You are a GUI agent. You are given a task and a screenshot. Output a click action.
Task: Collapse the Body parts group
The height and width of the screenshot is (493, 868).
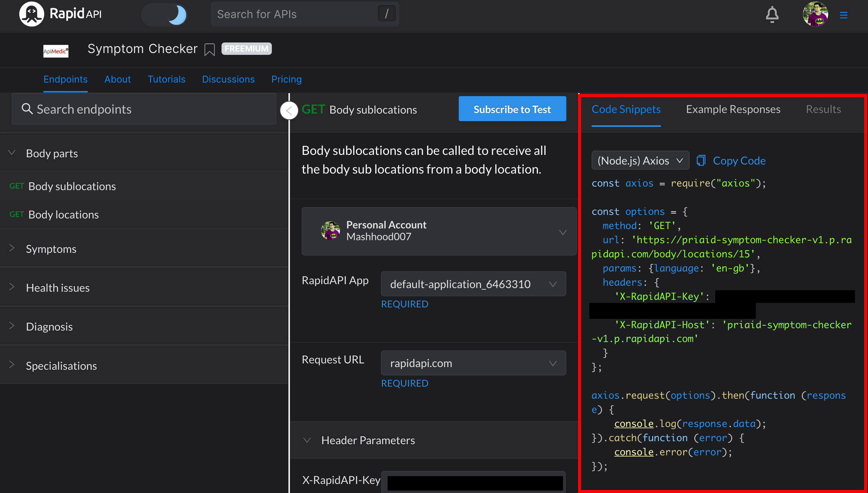[144, 153]
